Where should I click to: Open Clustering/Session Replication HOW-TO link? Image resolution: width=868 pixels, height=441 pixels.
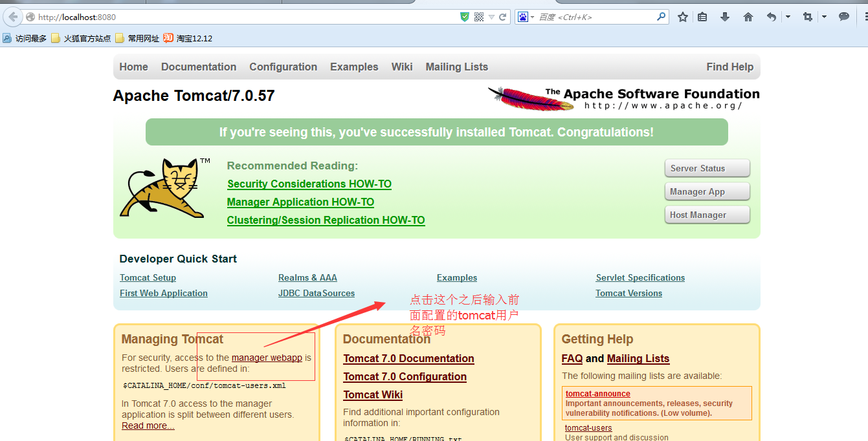(x=326, y=220)
